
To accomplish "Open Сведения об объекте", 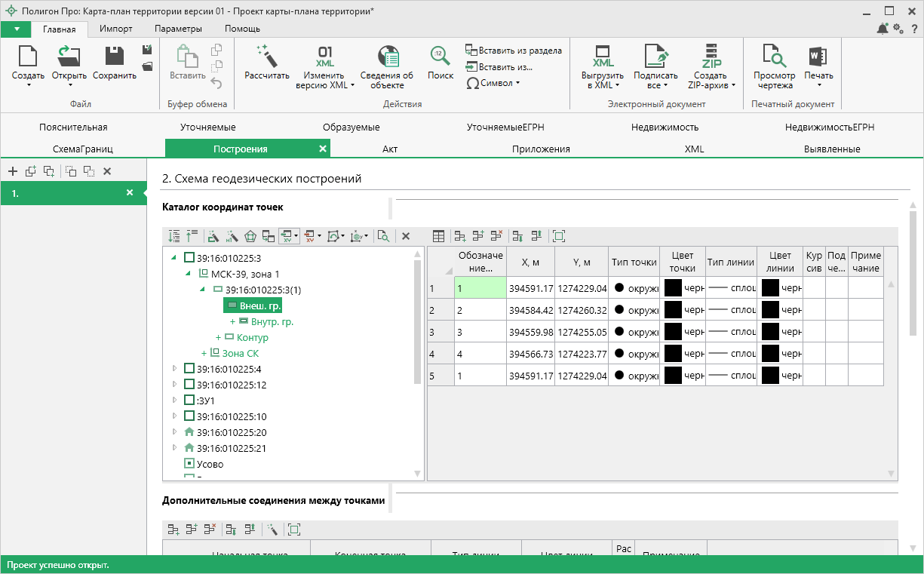I will tap(387, 56).
